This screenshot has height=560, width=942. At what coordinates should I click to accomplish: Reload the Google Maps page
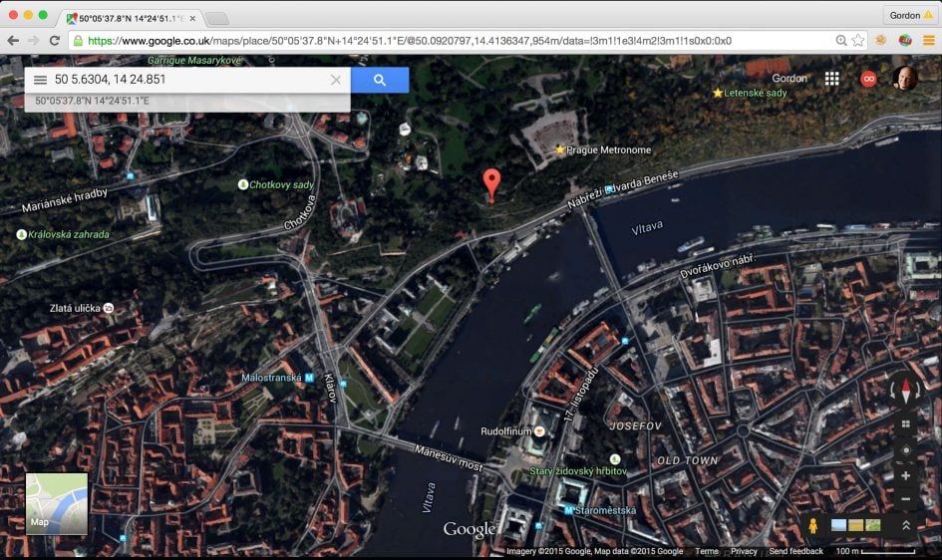pyautogui.click(x=55, y=41)
